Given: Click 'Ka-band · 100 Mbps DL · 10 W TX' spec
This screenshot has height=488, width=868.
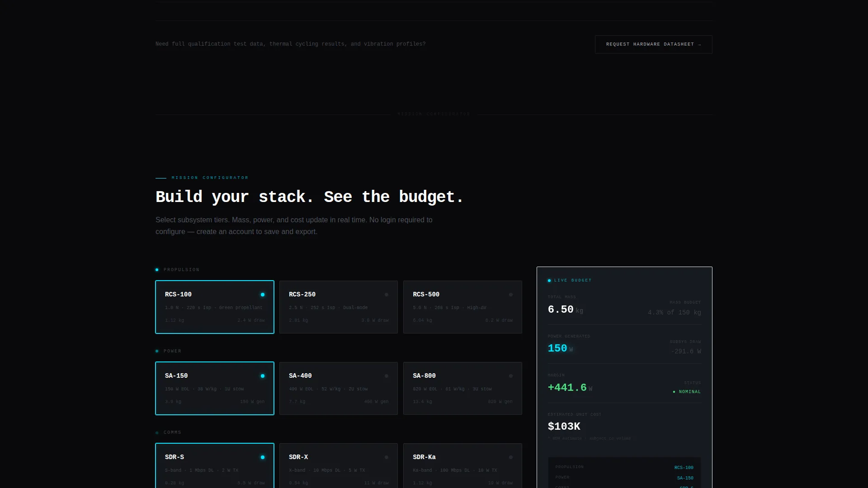Looking at the screenshot, I should click(455, 470).
